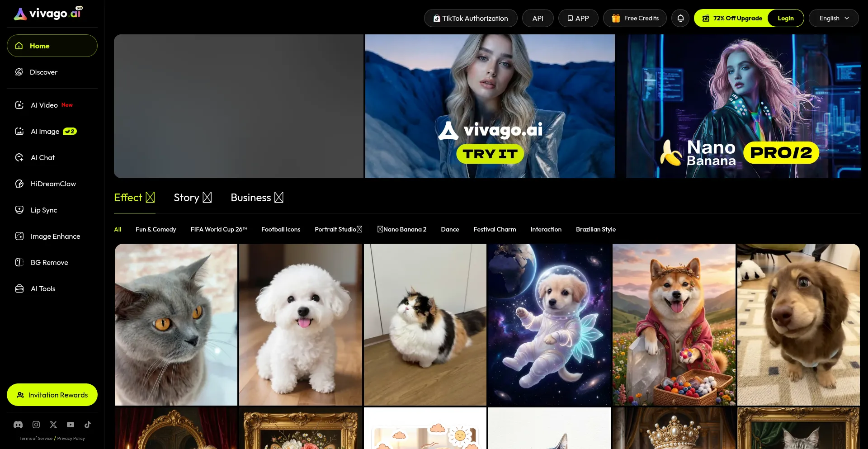868x449 pixels.
Task: Select FIFA World Cup 26 filter
Action: pyautogui.click(x=219, y=229)
